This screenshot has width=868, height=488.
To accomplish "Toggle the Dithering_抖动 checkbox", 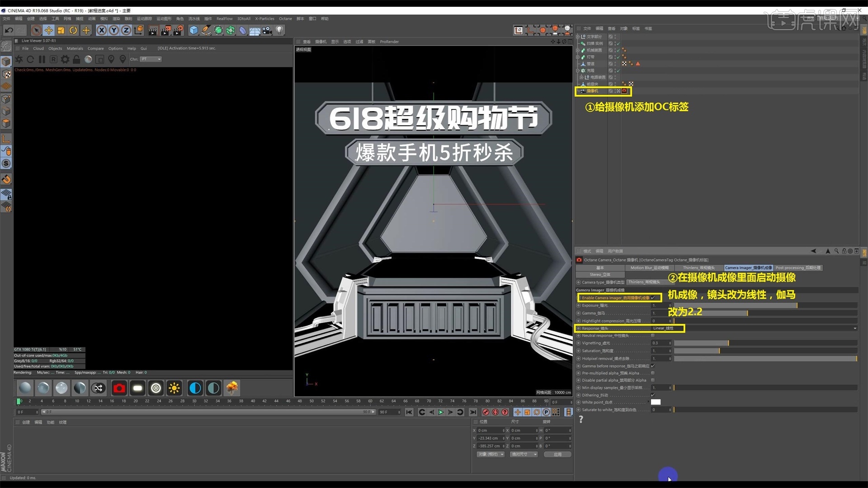I will 652,395.
